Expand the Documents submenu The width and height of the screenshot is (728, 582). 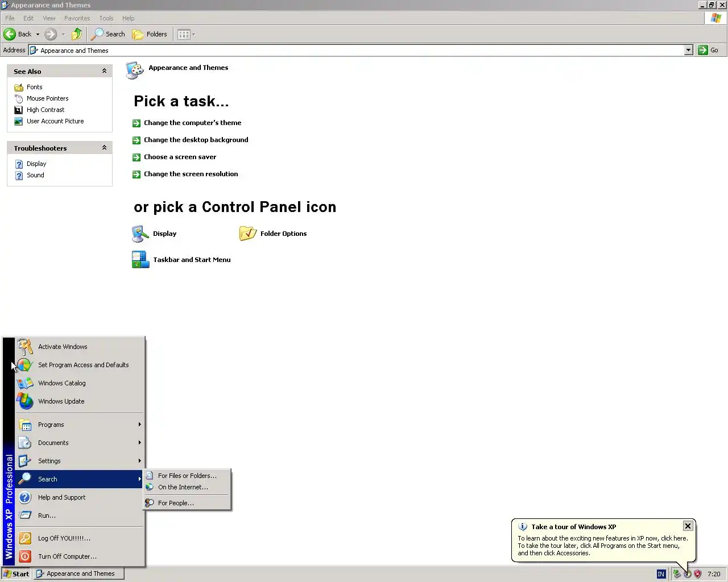click(x=80, y=443)
